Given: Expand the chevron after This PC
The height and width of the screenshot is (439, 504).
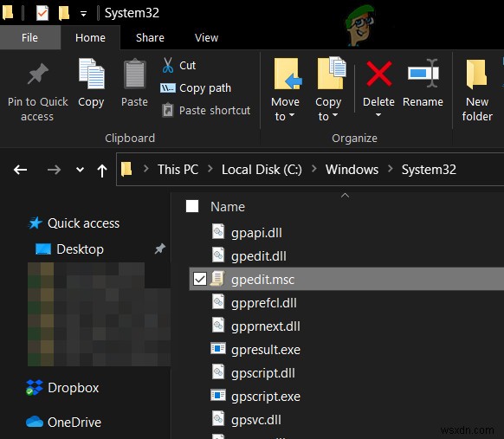Looking at the screenshot, I should 210,168.
